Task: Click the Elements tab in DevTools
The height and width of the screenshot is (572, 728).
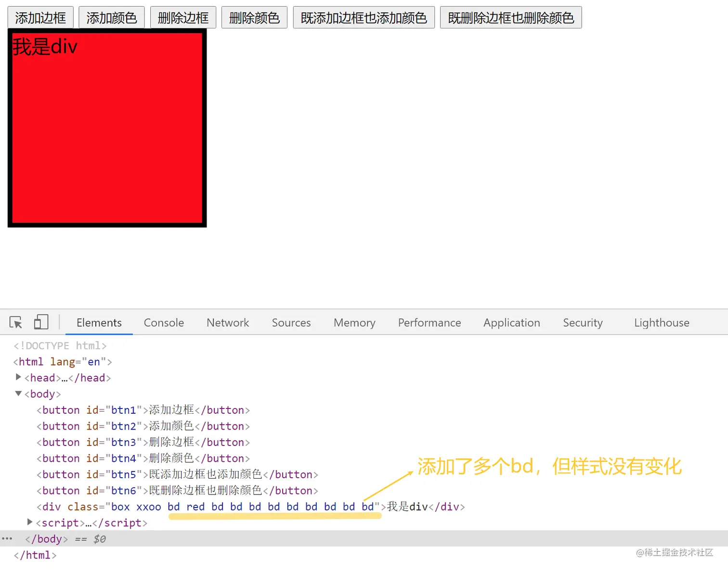Action: click(x=98, y=323)
